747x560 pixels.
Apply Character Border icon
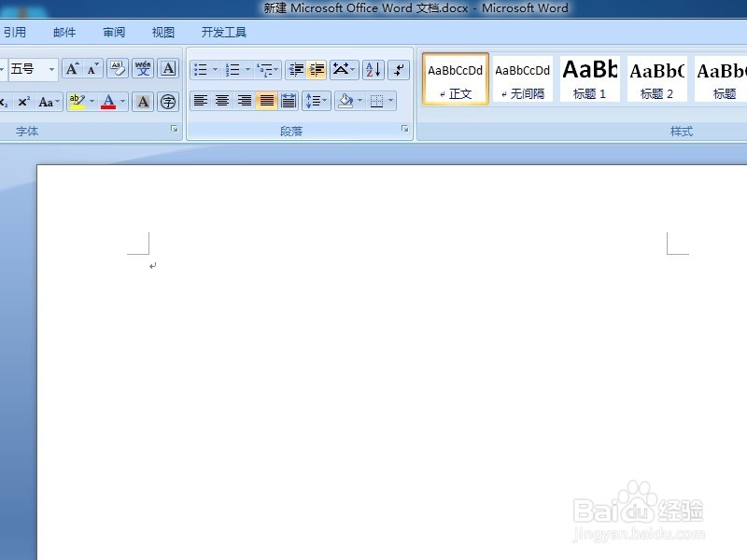coord(168,69)
